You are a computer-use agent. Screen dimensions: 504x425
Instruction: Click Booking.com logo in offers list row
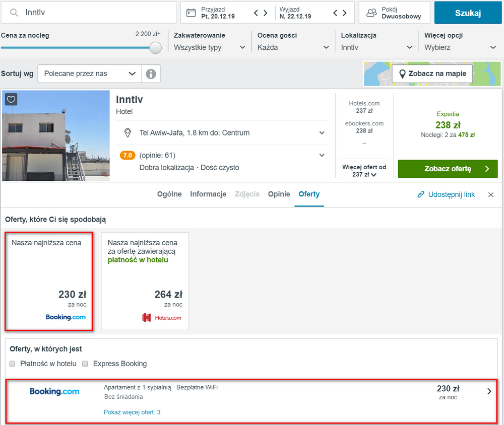[x=54, y=392]
